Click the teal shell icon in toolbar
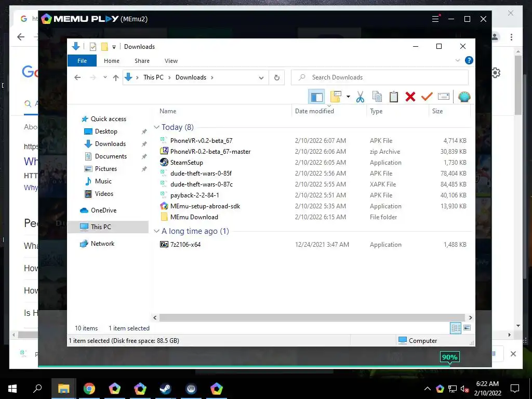532x399 pixels. coord(464,97)
